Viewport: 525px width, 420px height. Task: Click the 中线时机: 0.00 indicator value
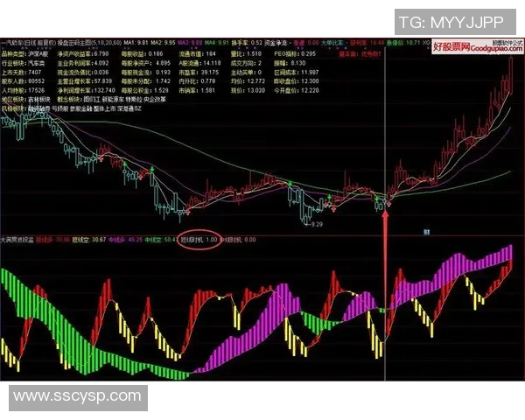click(237, 240)
